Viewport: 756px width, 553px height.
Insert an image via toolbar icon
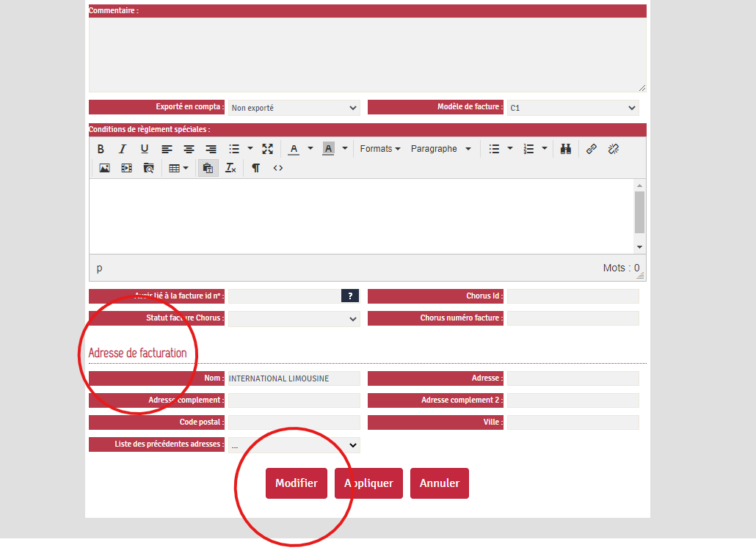pyautogui.click(x=104, y=168)
